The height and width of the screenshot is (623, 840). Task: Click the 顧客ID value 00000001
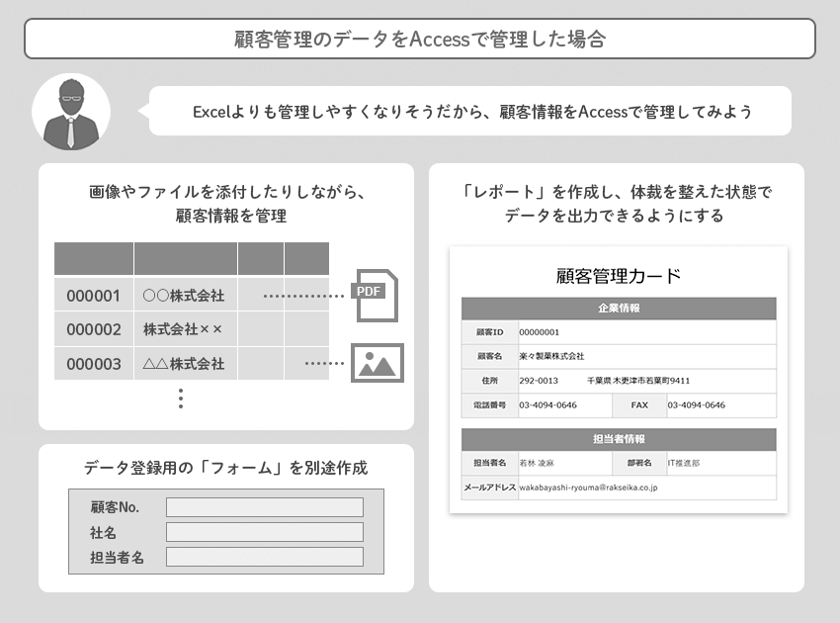[539, 332]
